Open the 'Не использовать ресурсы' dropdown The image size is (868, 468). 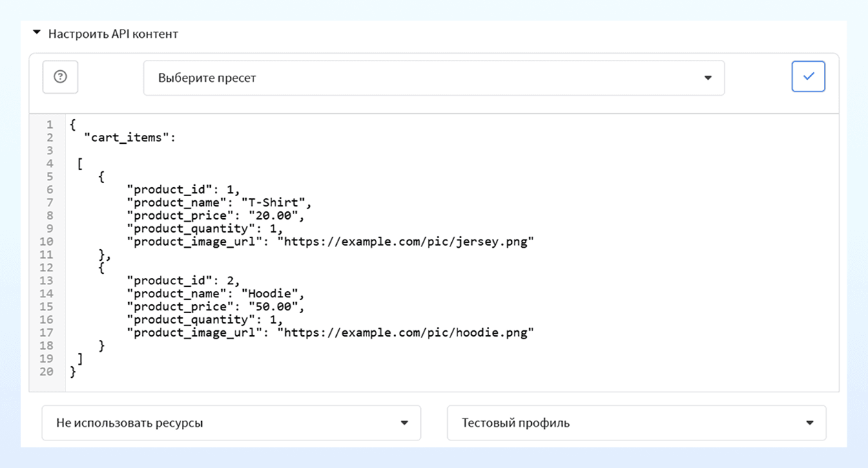231,423
